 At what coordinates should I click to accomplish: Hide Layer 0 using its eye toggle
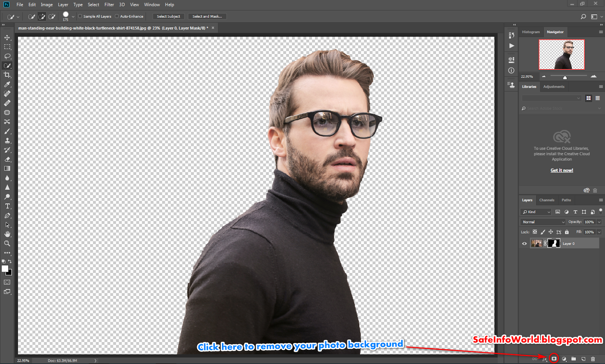click(524, 243)
